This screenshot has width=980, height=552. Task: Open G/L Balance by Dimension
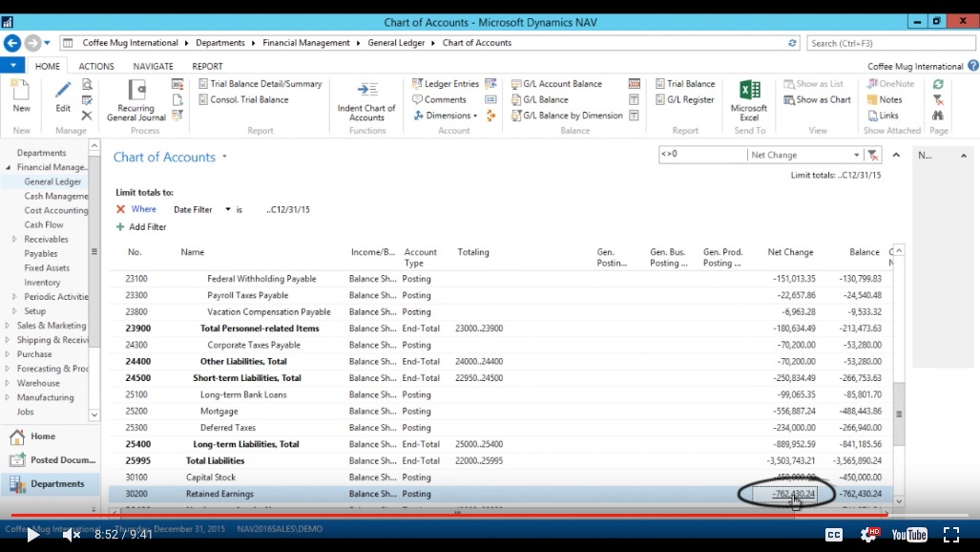[566, 116]
